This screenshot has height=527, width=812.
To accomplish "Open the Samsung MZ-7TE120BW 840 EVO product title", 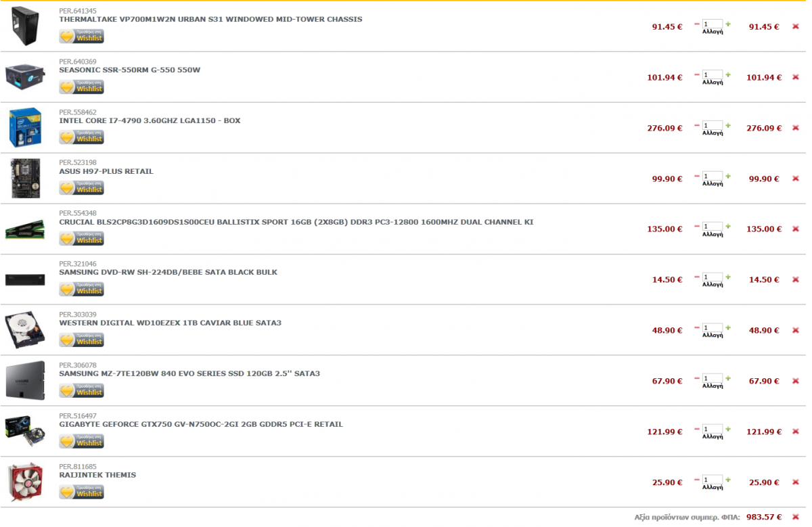I will (x=189, y=373).
